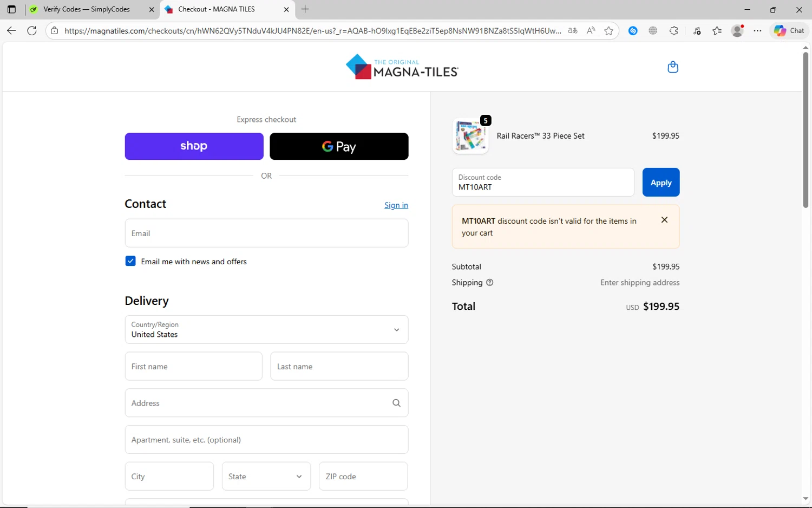Open the blue SimplyCodes extension icon
The width and height of the screenshot is (812, 508).
click(x=633, y=31)
